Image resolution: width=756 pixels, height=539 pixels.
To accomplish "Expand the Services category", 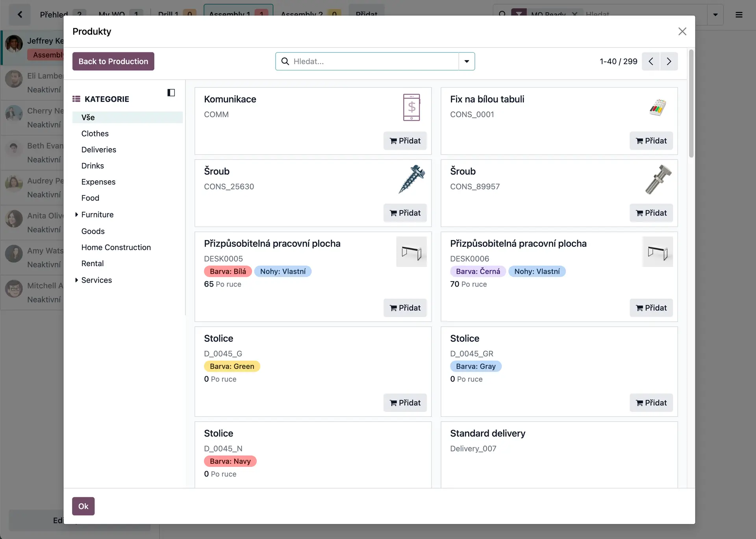I will click(76, 280).
